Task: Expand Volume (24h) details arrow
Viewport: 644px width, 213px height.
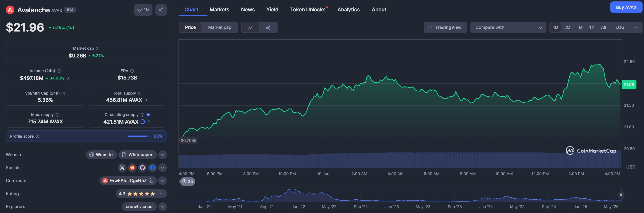Action: coord(68,78)
